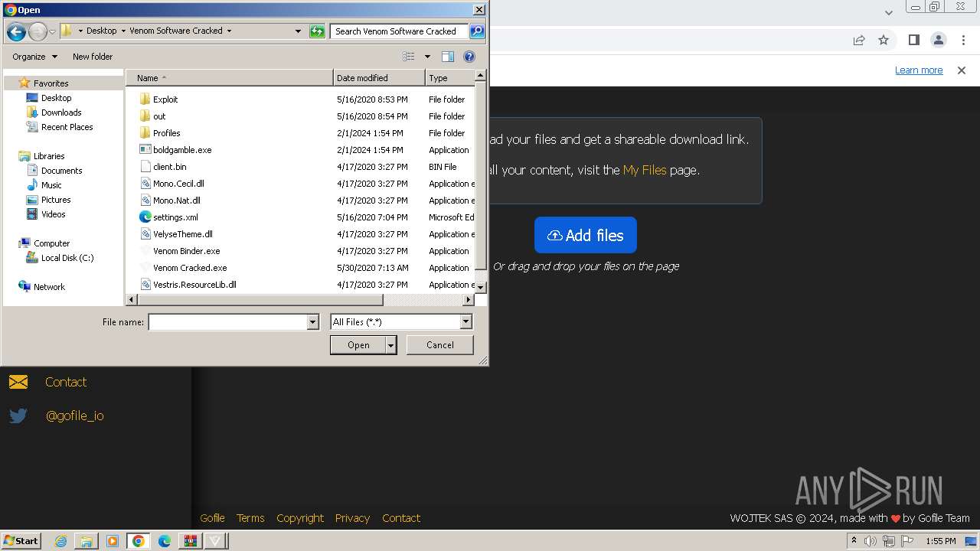
Task: Open the Music library
Action: coord(51,185)
